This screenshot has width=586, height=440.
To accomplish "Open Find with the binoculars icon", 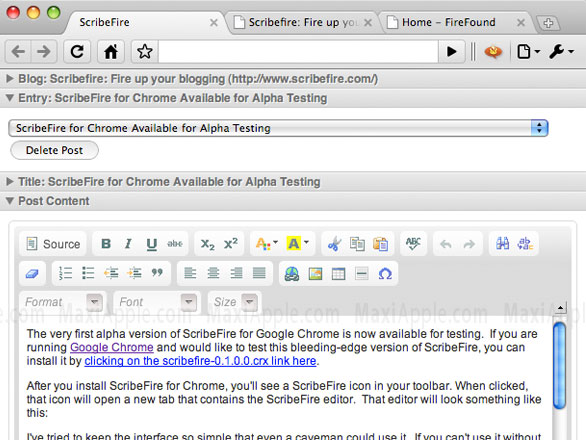I will pos(502,244).
